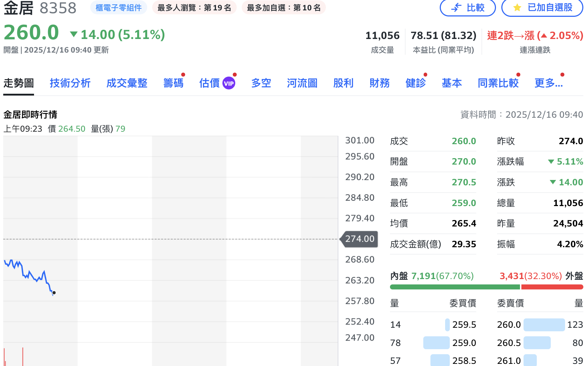Image resolution: width=588 pixels, height=366 pixels.
Task: Open the 股利 tab
Action: click(x=343, y=83)
